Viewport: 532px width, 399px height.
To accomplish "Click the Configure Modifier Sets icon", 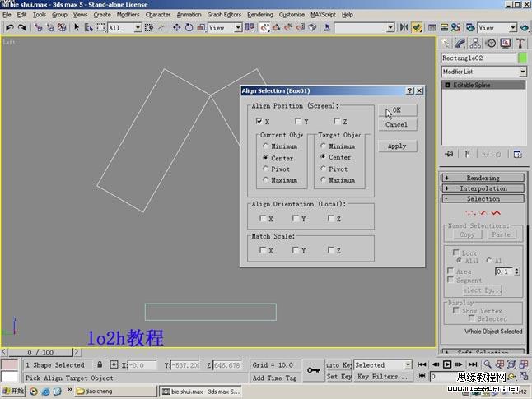I will coord(517,154).
